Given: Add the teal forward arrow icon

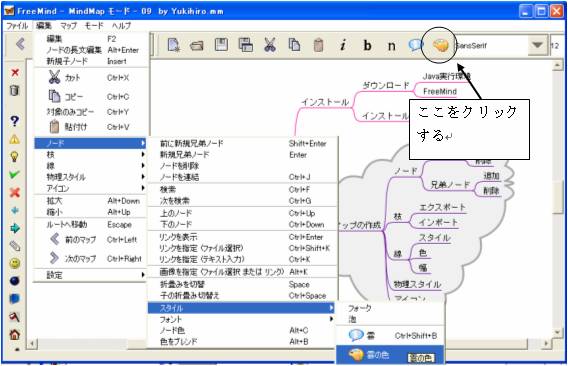Looking at the screenshot, I should [x=14, y=228].
